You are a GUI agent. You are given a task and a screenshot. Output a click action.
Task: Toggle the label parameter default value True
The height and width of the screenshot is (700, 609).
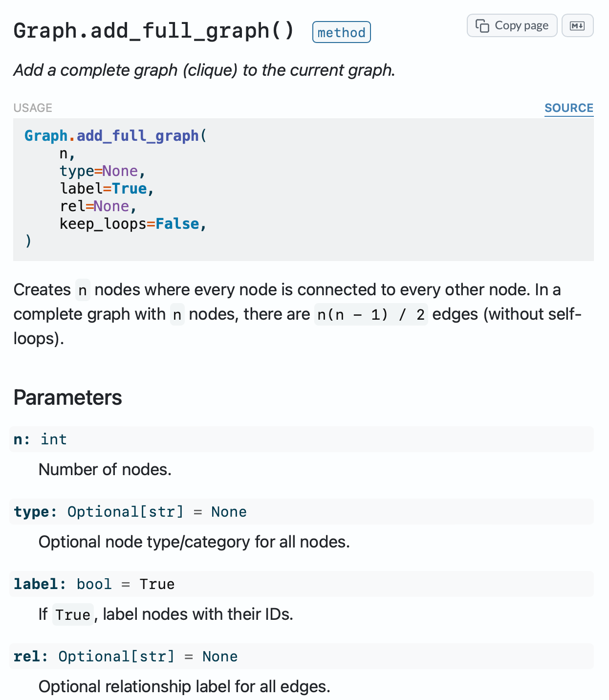157,584
